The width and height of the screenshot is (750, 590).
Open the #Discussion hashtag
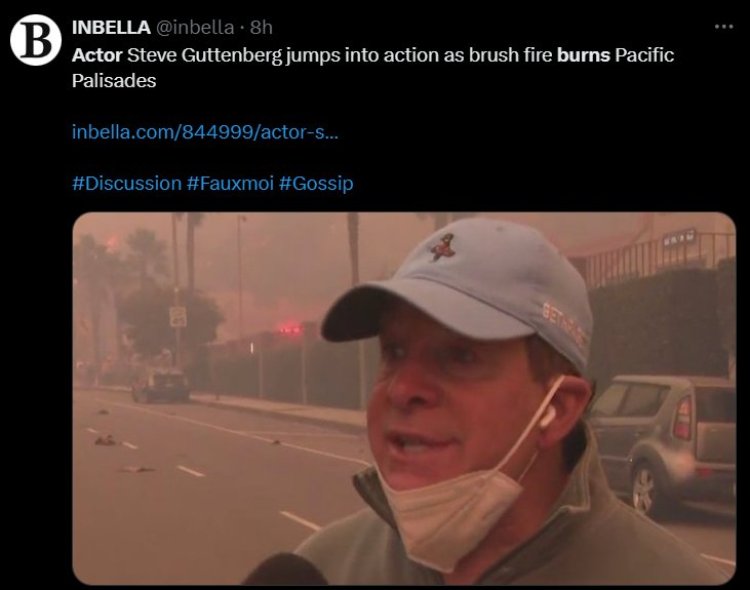[127, 183]
